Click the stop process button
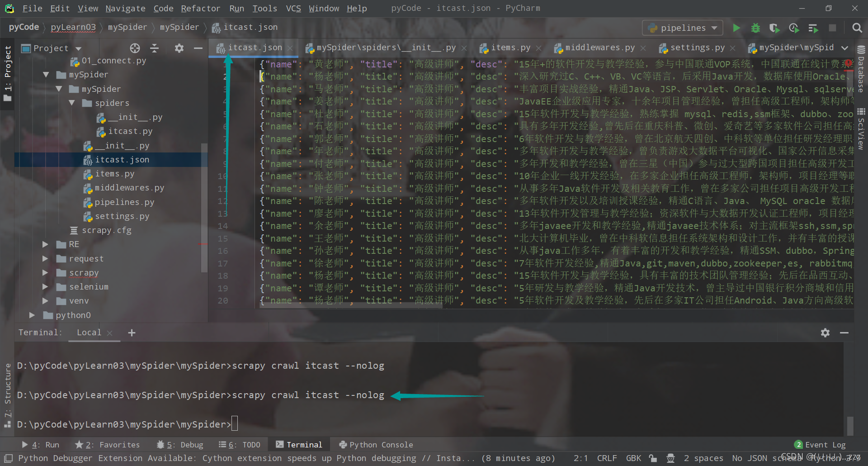868x466 pixels. point(832,28)
